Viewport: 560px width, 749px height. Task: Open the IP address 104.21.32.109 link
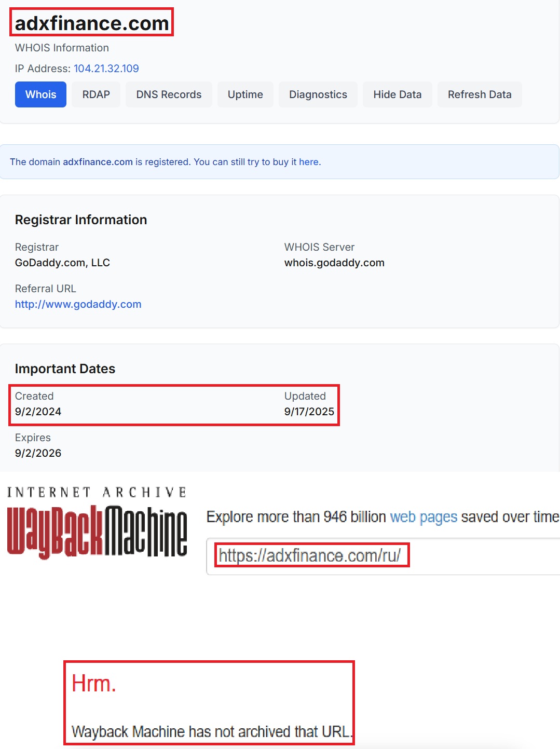coord(106,69)
